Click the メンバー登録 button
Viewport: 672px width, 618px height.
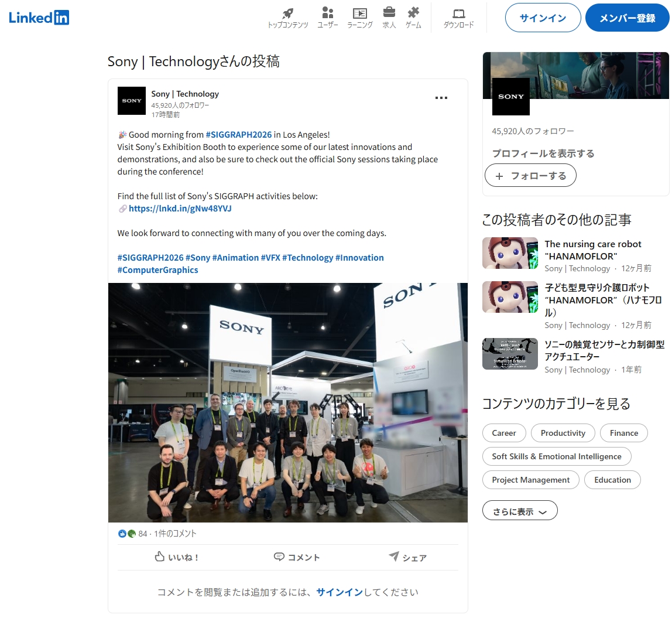[x=628, y=18]
